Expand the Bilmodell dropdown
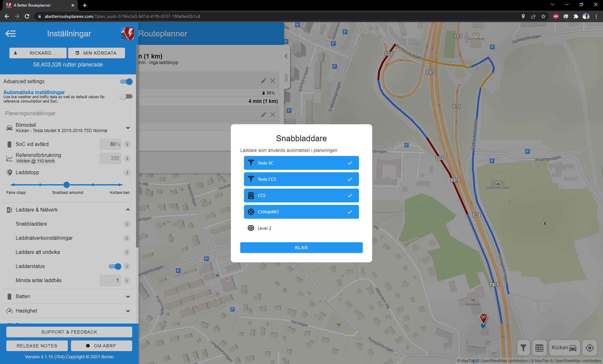The width and height of the screenshot is (603, 364). pos(128,128)
